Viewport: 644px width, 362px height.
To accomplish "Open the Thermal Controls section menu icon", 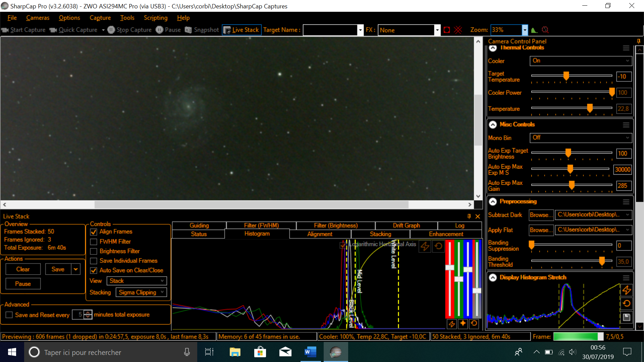I will [626, 48].
